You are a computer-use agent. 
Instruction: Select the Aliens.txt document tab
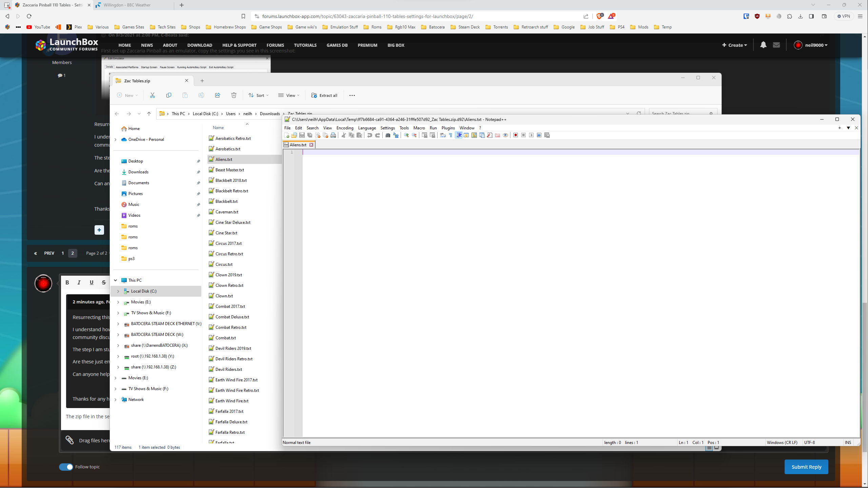pos(298,145)
